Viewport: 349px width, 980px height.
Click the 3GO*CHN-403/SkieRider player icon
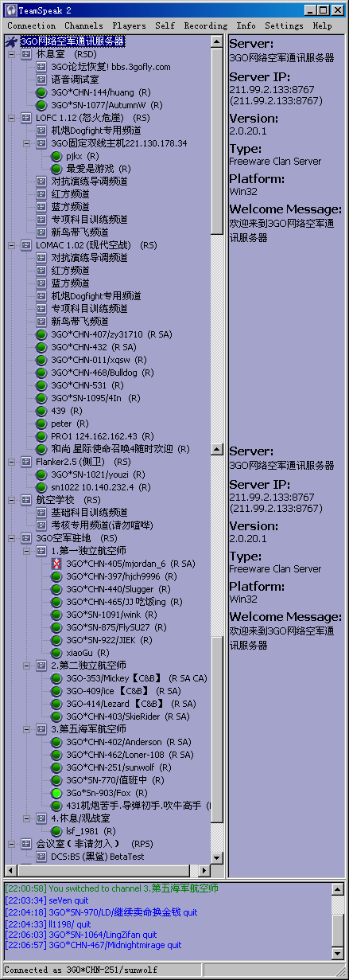tap(56, 716)
